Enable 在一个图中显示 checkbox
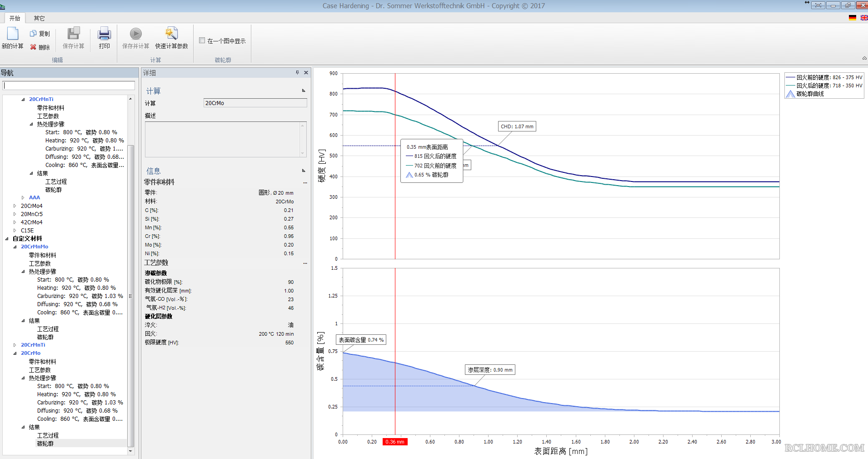868x459 pixels. (x=202, y=40)
